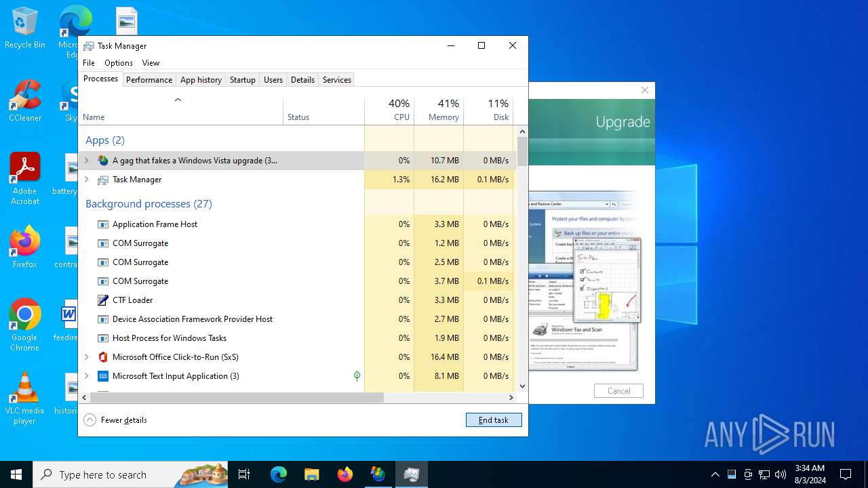The height and width of the screenshot is (488, 868).
Task: Expand the Vista upgrade gag process group
Action: (x=86, y=161)
